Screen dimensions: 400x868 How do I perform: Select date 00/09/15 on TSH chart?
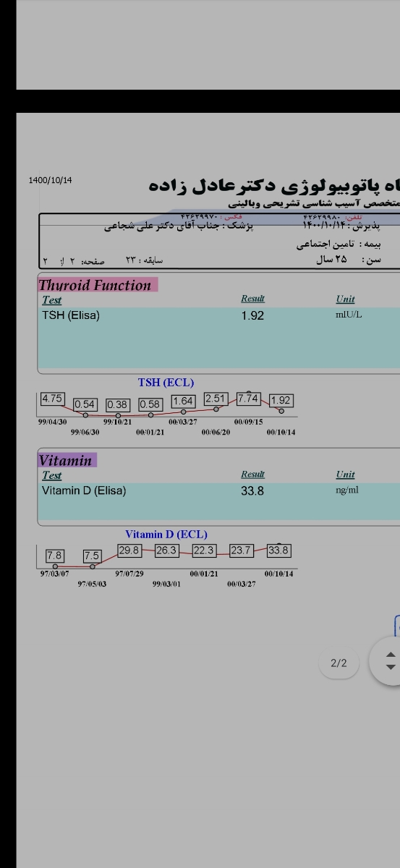click(x=248, y=422)
